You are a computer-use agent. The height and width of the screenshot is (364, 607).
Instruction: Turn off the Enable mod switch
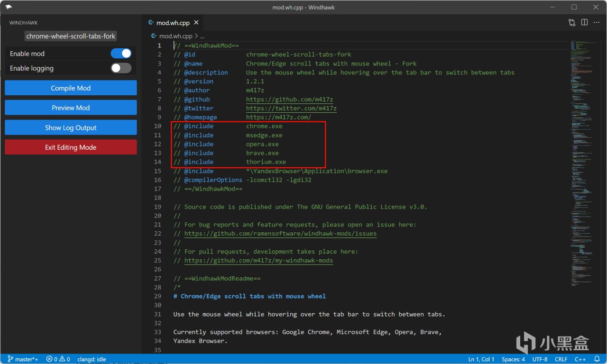pos(121,54)
